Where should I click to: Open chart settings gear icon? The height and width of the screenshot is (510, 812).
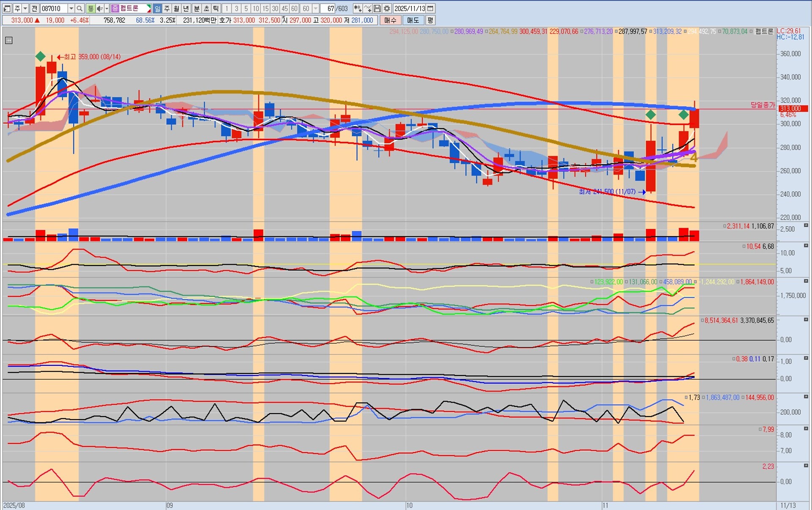pos(387,8)
